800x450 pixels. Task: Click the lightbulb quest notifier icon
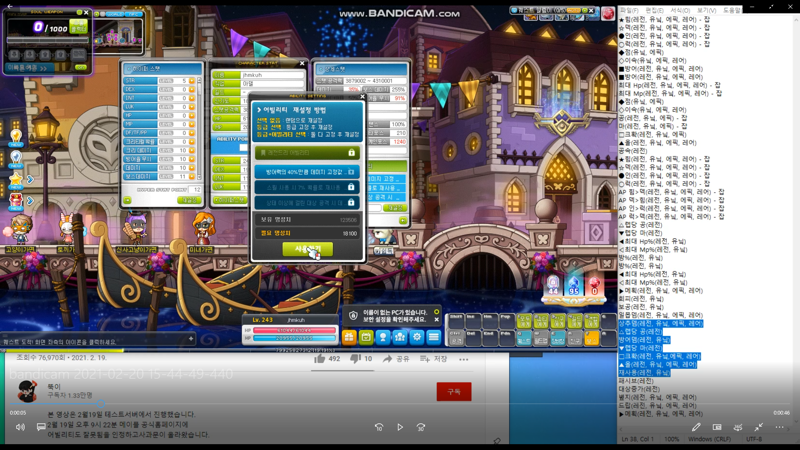point(16,137)
